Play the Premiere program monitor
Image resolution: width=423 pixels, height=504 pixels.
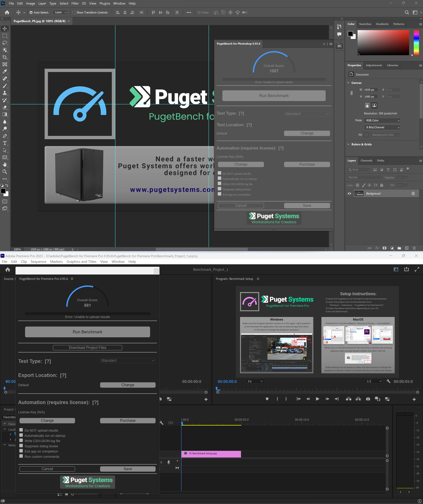click(317, 399)
